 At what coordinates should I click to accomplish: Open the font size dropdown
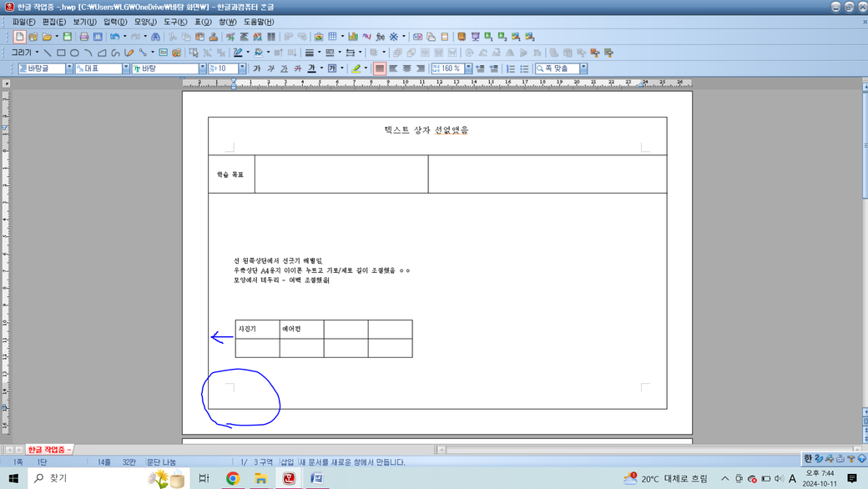[x=242, y=68]
